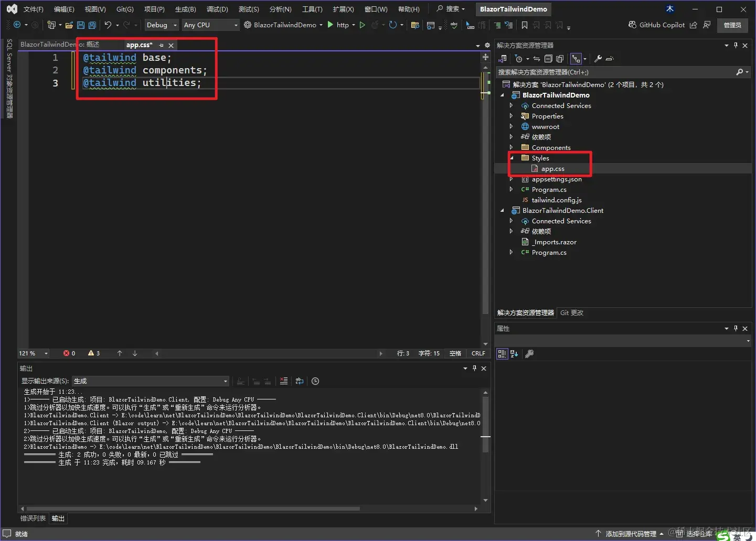Open the 调试(D) menu
The image size is (756, 541).
(x=217, y=9)
